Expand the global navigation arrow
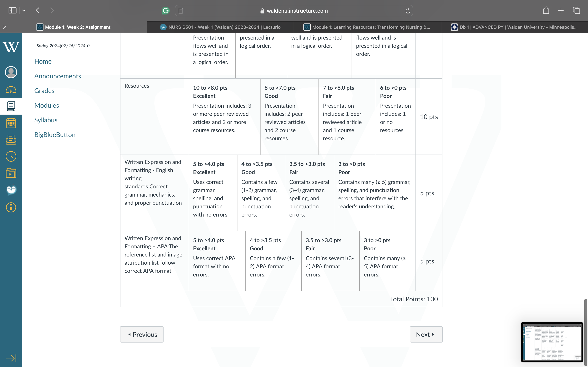588x367 pixels. pyautogui.click(x=11, y=358)
